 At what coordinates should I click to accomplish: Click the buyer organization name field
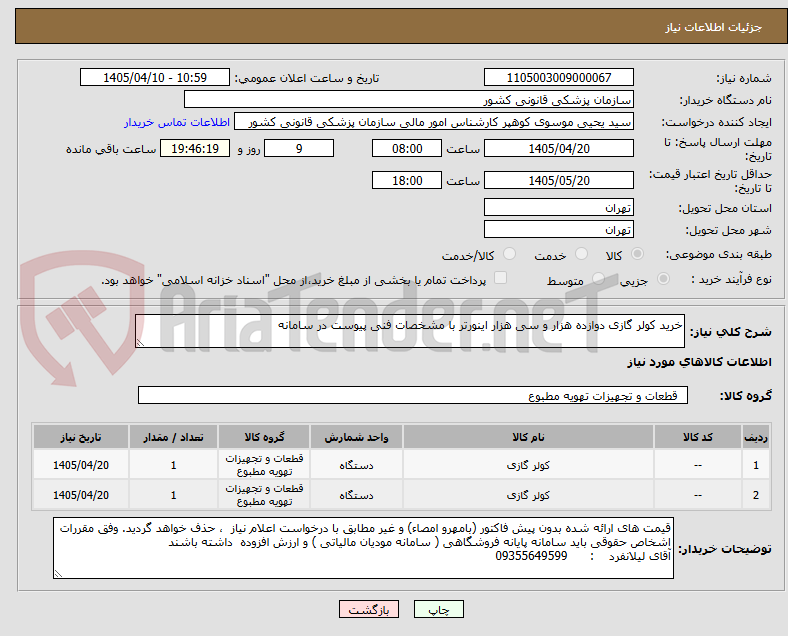[x=409, y=99]
